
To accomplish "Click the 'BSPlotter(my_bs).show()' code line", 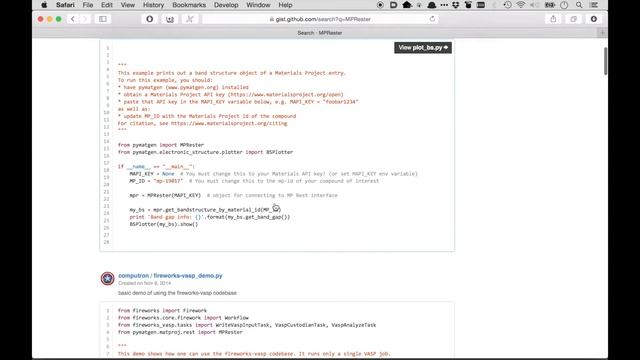I will pyautogui.click(x=164, y=224).
